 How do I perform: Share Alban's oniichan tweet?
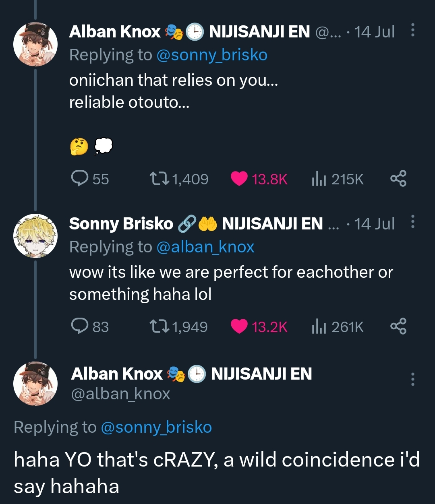pyautogui.click(x=398, y=178)
